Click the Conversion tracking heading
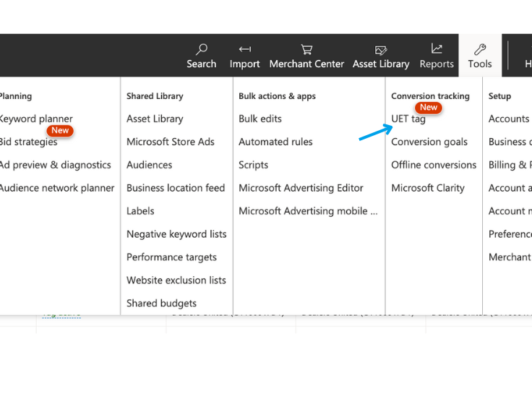Screen dimensions: 532x399 (430, 96)
